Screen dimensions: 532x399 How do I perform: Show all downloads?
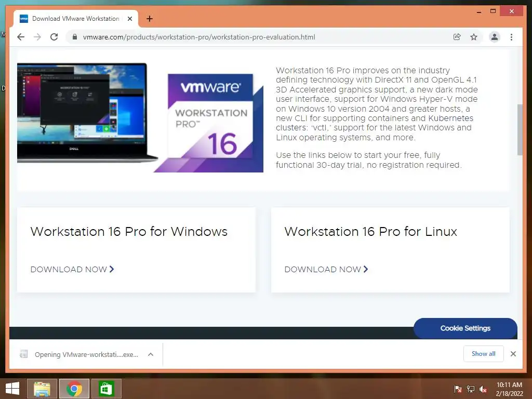[x=484, y=353]
